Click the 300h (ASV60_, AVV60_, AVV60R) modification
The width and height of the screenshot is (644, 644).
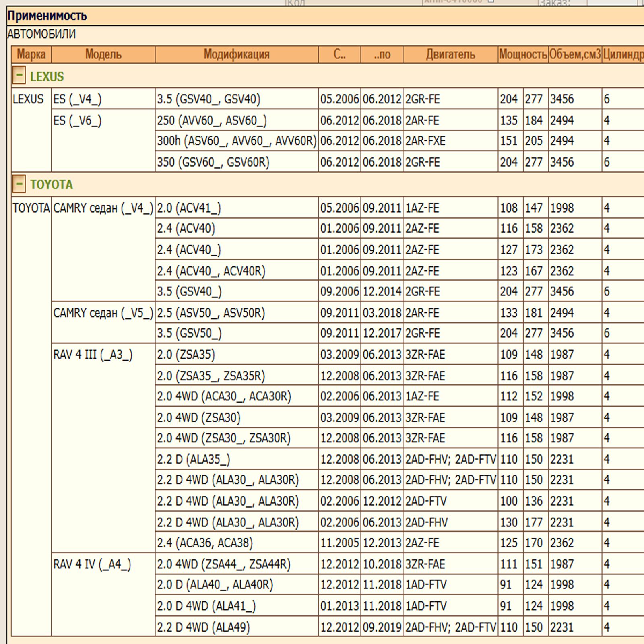[x=236, y=141]
